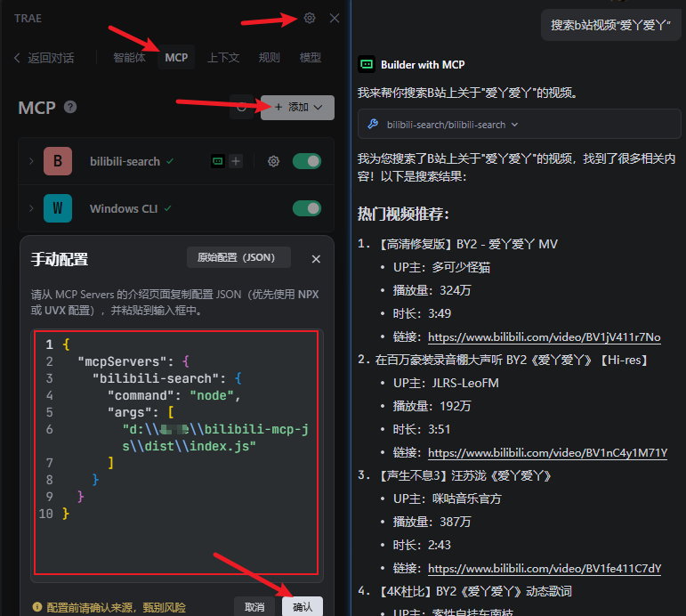Click the text 播放量: 387万
The width and height of the screenshot is (686, 616).
point(432,522)
